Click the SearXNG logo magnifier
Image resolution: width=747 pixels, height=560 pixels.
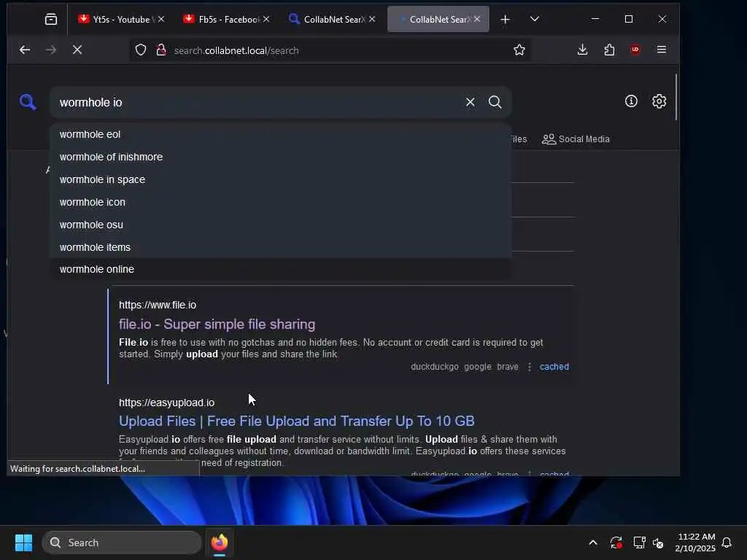[x=28, y=102]
